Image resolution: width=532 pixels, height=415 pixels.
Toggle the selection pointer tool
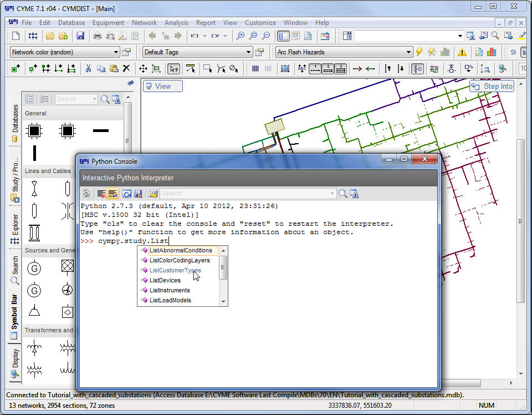pos(174,69)
